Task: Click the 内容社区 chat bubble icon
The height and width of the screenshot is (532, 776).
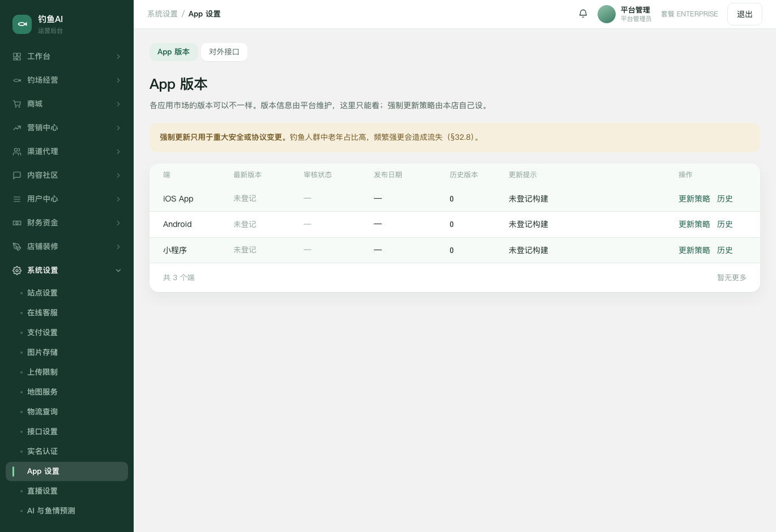Action: pyautogui.click(x=17, y=175)
